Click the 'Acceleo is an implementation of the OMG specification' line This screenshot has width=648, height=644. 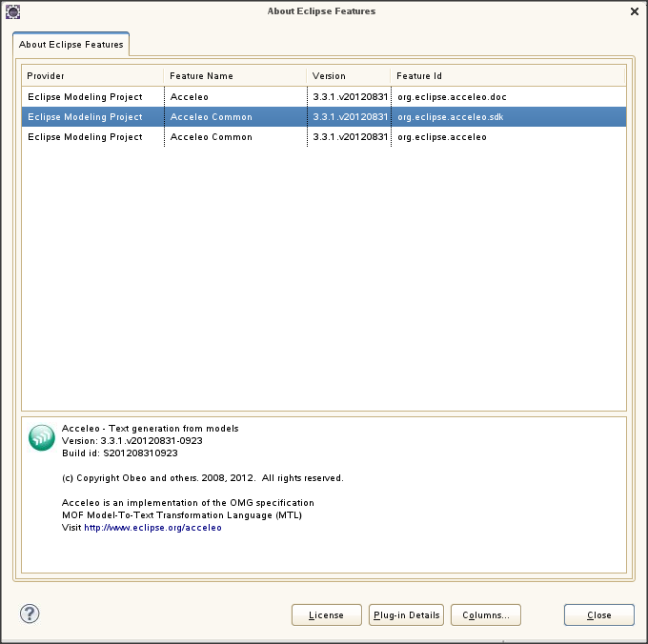point(188,503)
